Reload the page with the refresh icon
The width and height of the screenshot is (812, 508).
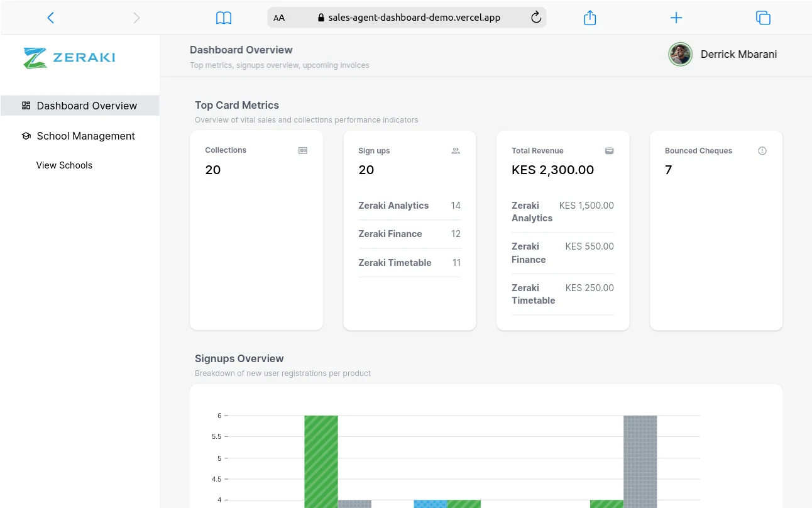pos(536,18)
